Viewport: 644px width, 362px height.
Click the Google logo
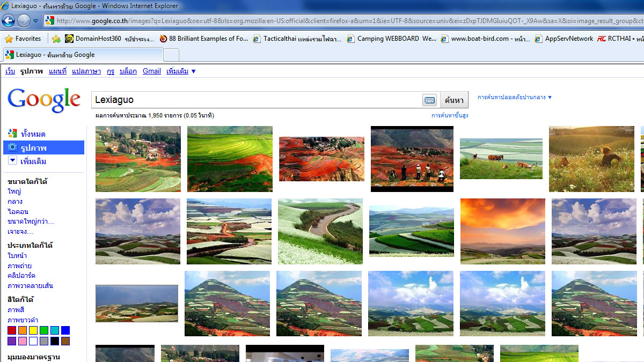pos(44,100)
